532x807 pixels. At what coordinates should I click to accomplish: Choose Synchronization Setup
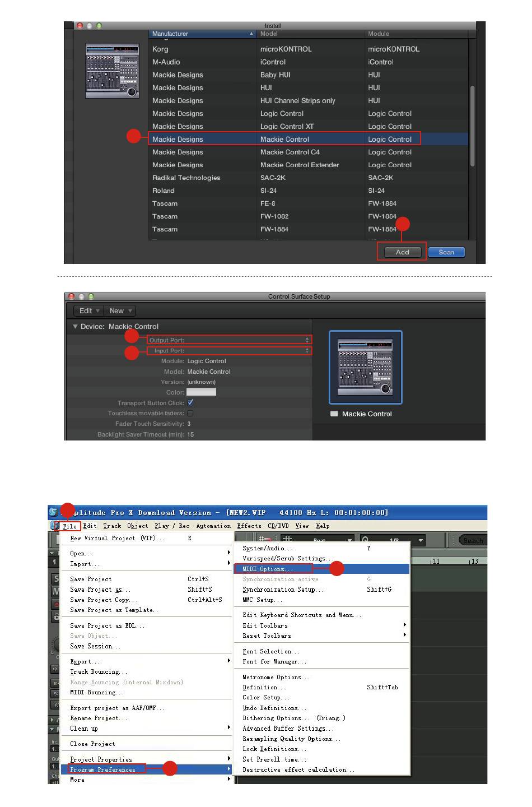pos(322,590)
